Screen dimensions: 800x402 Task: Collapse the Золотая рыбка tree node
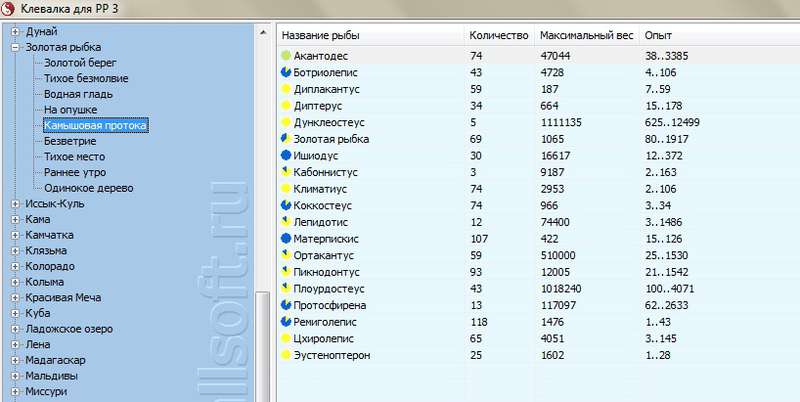[x=15, y=47]
